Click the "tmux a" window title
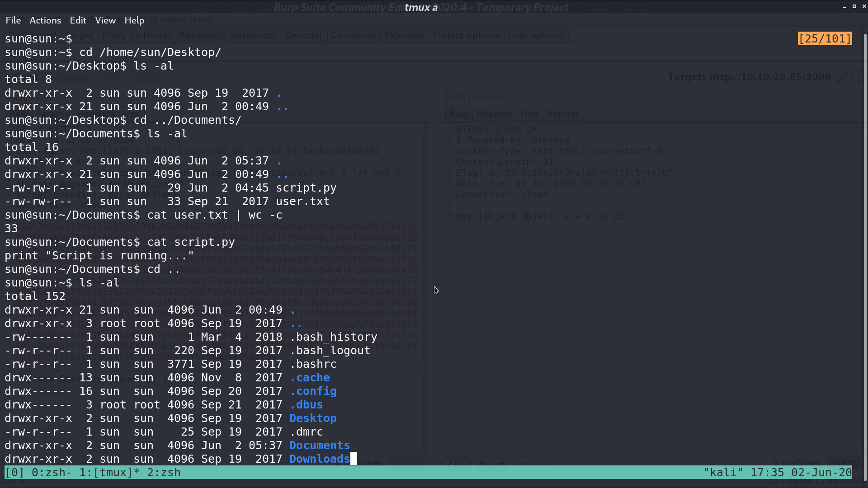 (x=421, y=7)
